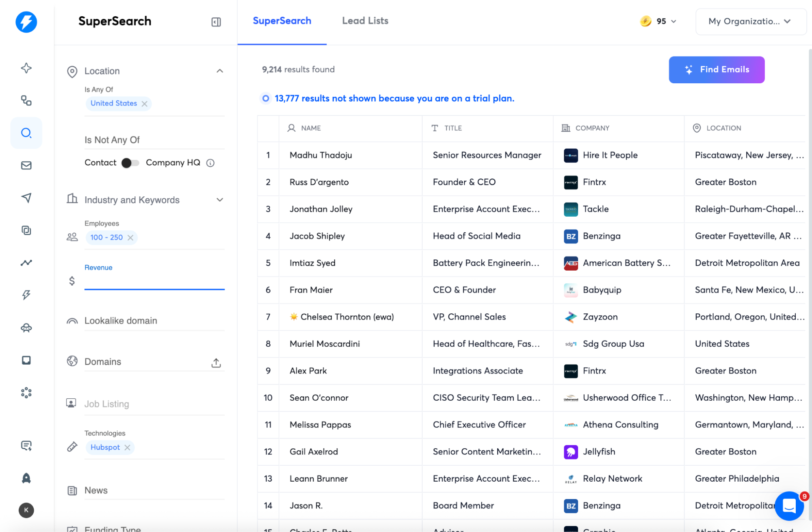Open the rocket icon near sidebar bottom

[x=26, y=478]
